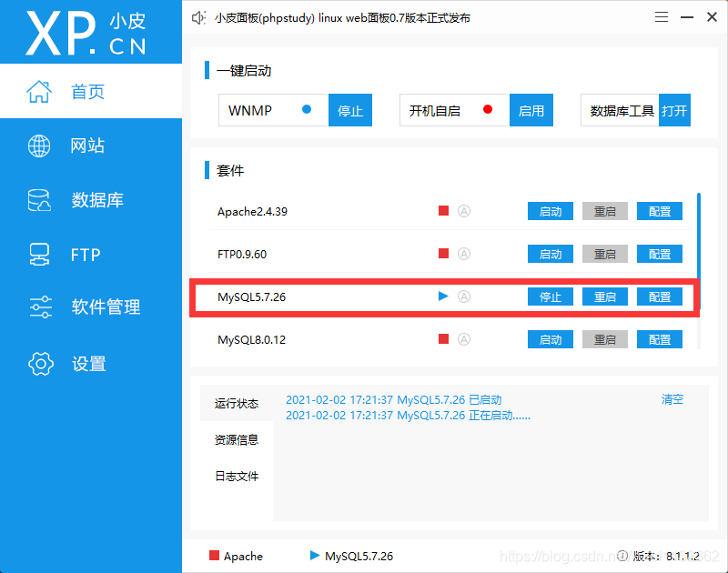Click FTP0.9.60 red stopped indicator

point(443,254)
